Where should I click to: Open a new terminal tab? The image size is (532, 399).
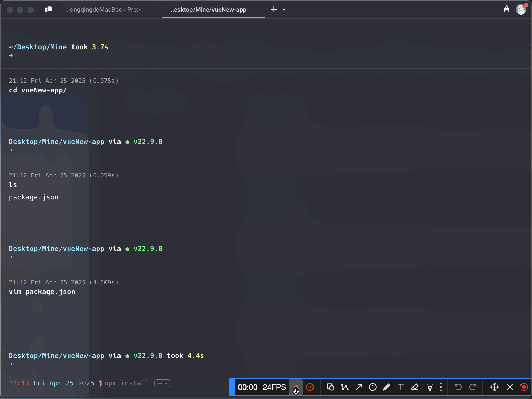click(274, 10)
